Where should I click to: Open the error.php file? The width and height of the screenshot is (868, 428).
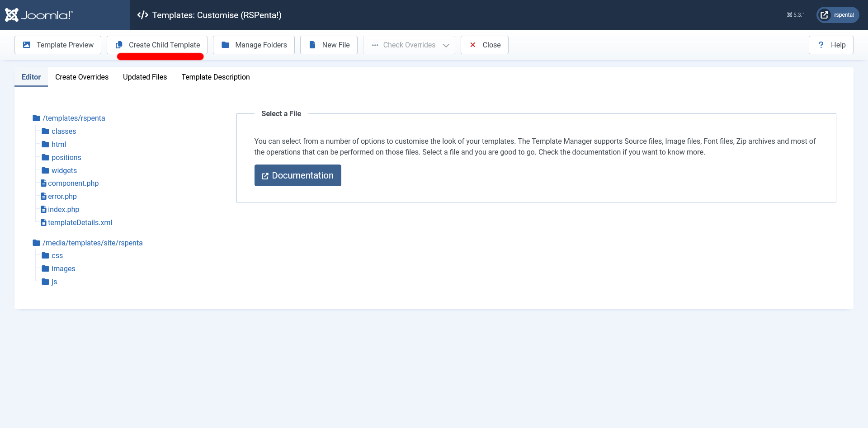tap(62, 196)
